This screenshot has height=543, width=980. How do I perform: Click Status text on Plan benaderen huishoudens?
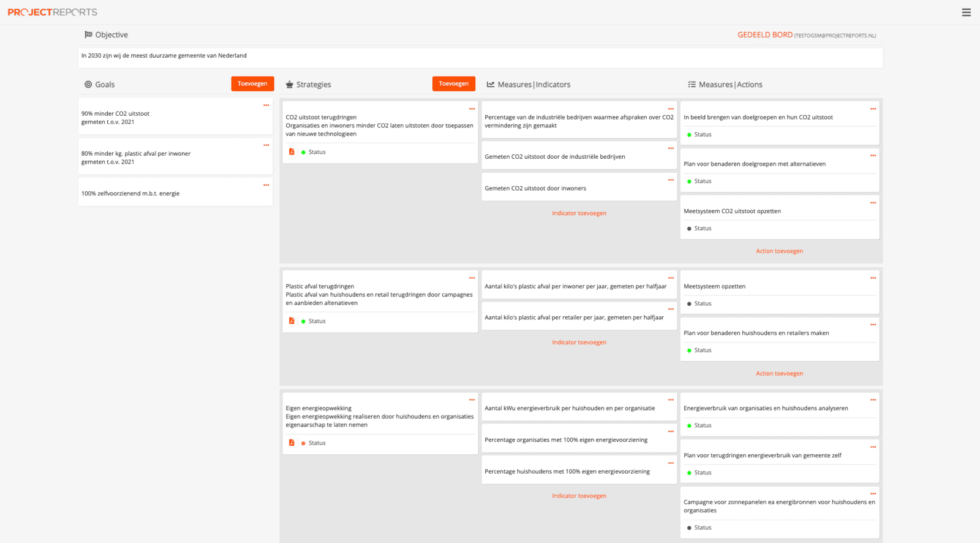(703, 351)
